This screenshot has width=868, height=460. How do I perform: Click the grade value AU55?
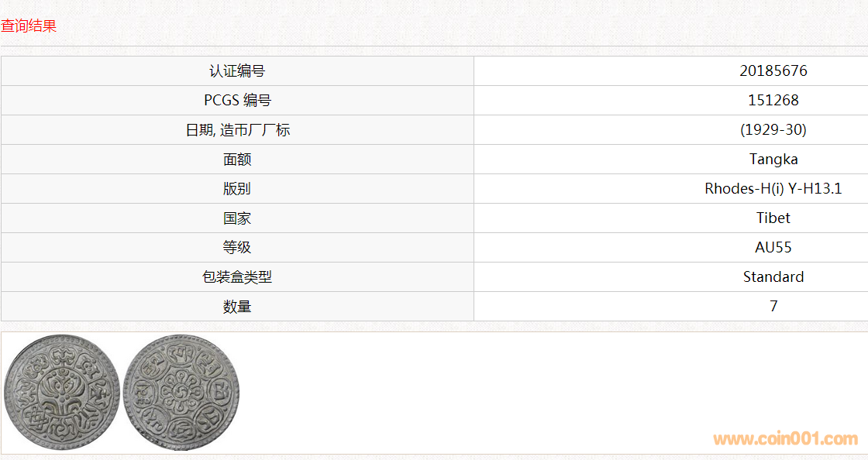coord(773,248)
